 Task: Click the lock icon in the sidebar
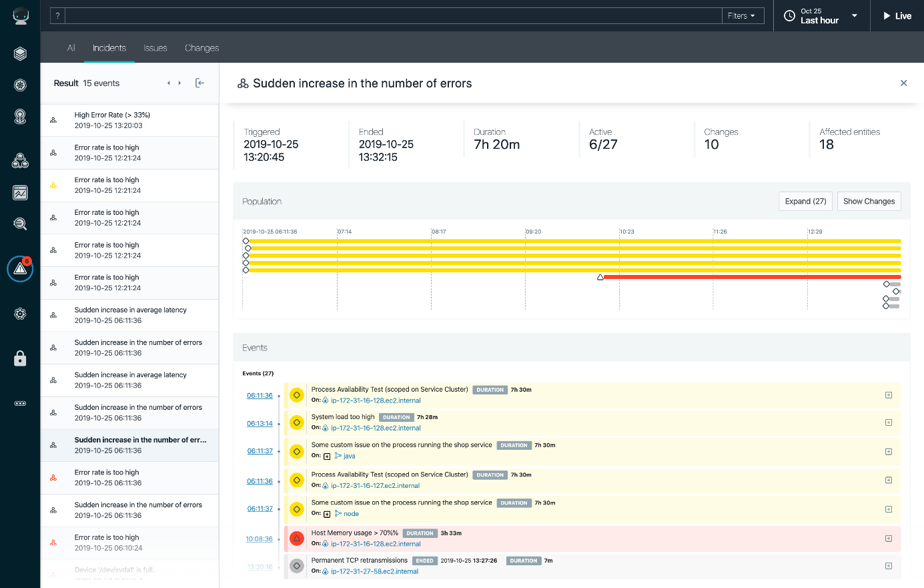[x=20, y=358]
